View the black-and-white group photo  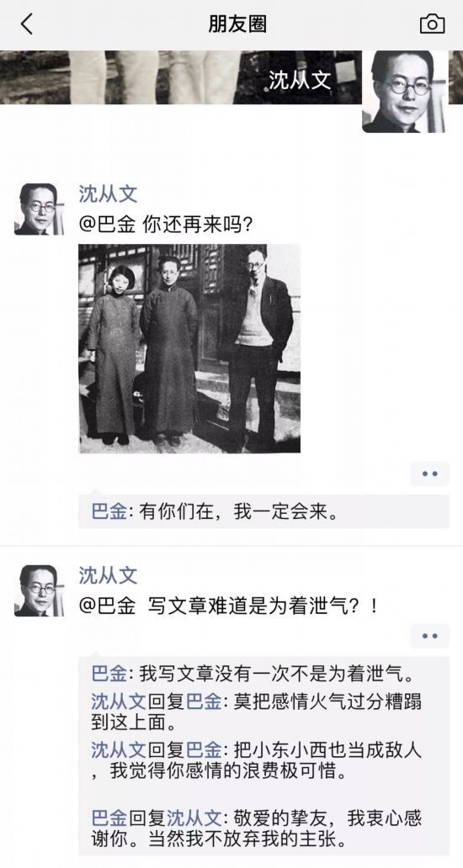click(x=189, y=349)
